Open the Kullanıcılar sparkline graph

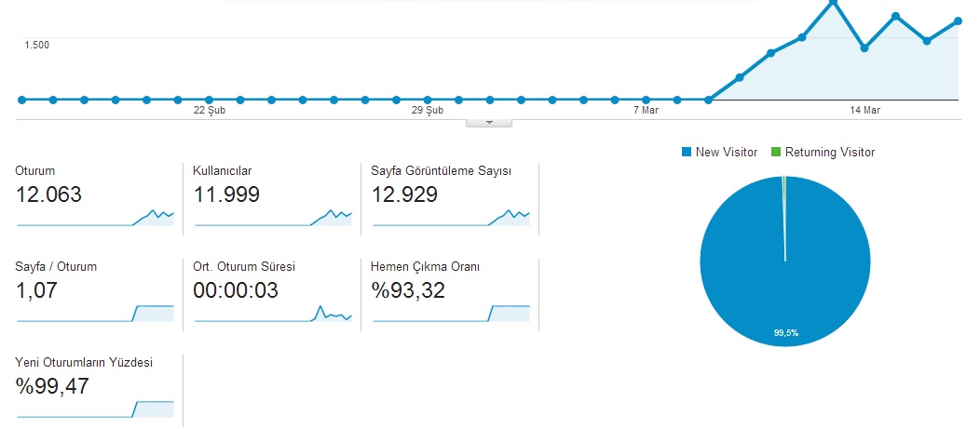[273, 218]
